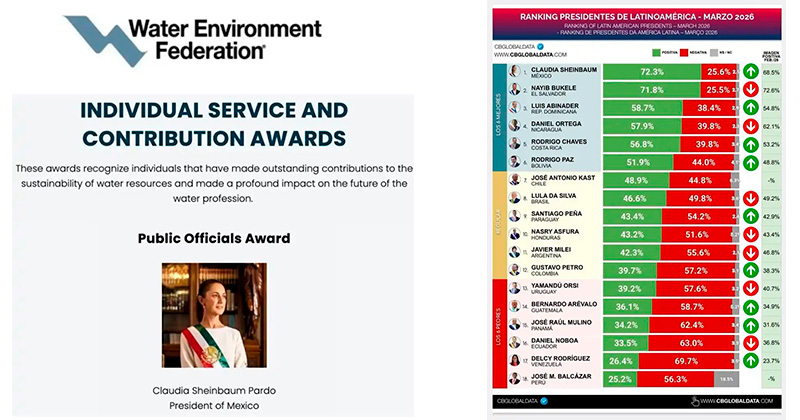This screenshot has width=800, height=420.
Task: Click the red down arrow for Javier Milei
Action: [x=749, y=252]
